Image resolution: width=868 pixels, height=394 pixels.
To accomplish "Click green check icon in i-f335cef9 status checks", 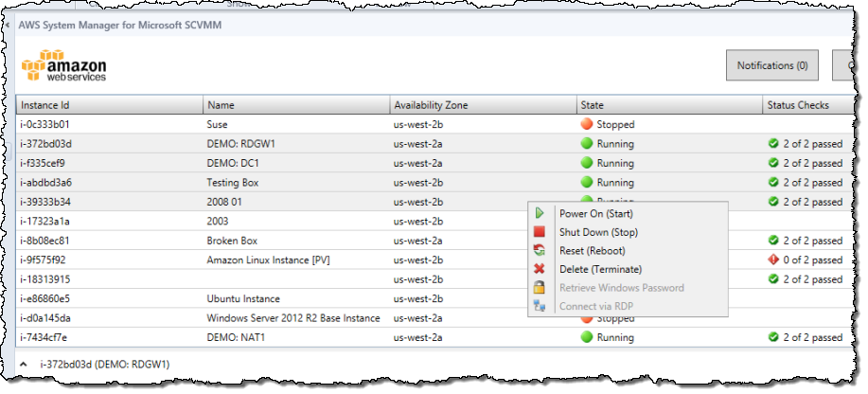I will click(x=773, y=163).
